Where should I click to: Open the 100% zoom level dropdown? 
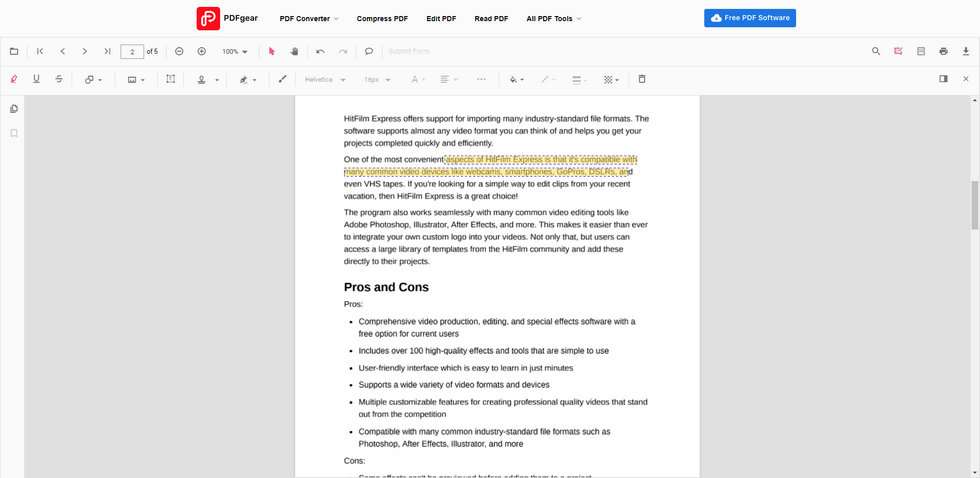point(235,51)
